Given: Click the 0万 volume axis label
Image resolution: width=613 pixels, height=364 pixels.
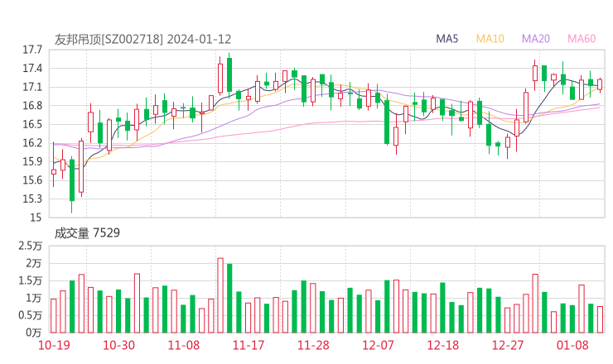Looking at the screenshot, I should coord(34,333).
